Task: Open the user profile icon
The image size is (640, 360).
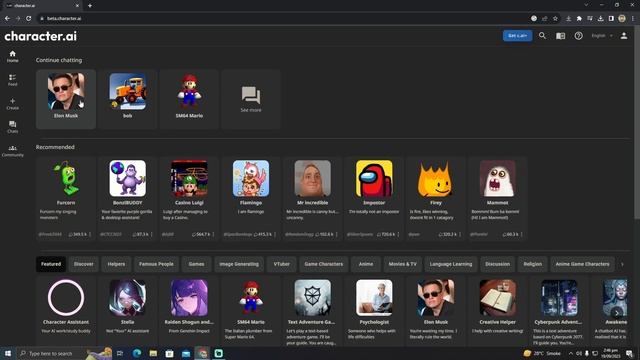Action: click(x=624, y=36)
